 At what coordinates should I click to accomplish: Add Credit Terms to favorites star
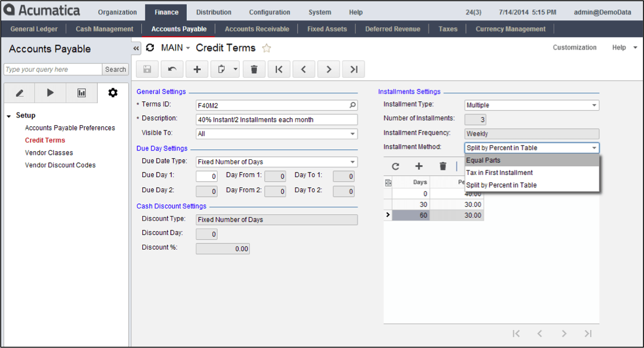(x=267, y=48)
